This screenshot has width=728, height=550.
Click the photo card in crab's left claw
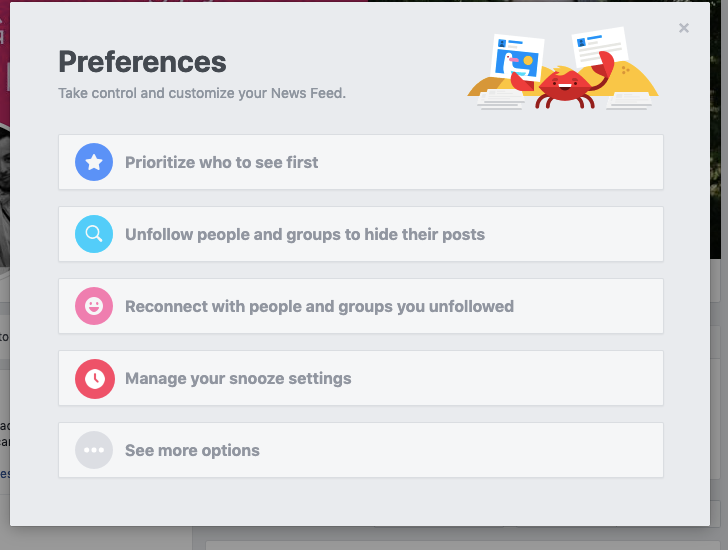point(519,58)
